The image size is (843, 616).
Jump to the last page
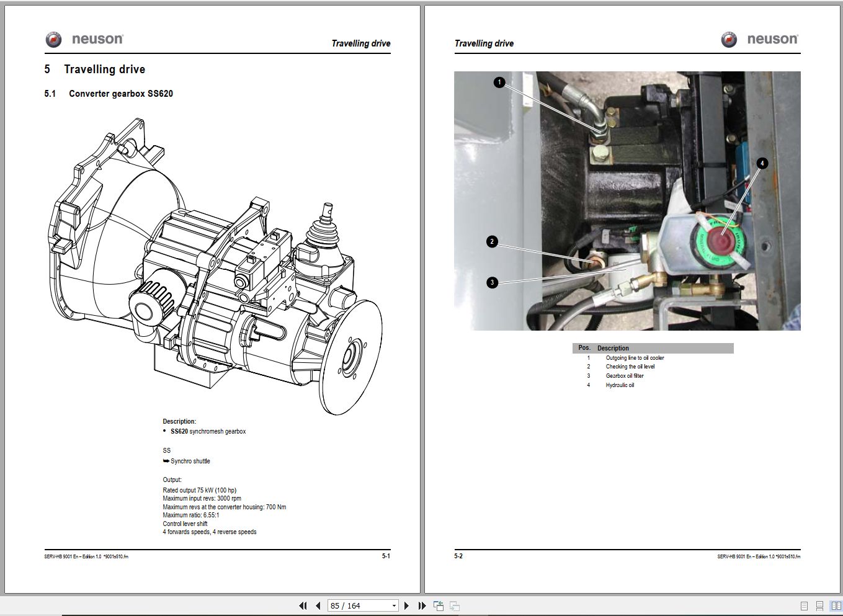tap(422, 605)
